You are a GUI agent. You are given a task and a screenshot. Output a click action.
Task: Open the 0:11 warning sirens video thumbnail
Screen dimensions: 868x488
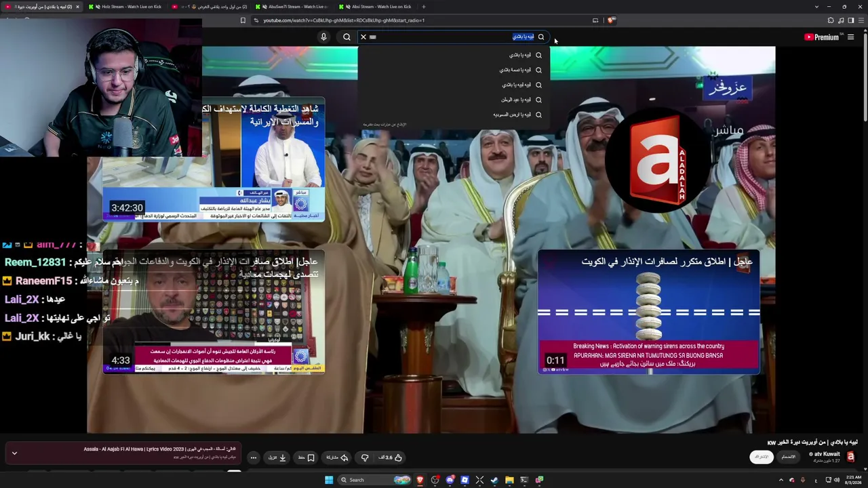point(649,312)
